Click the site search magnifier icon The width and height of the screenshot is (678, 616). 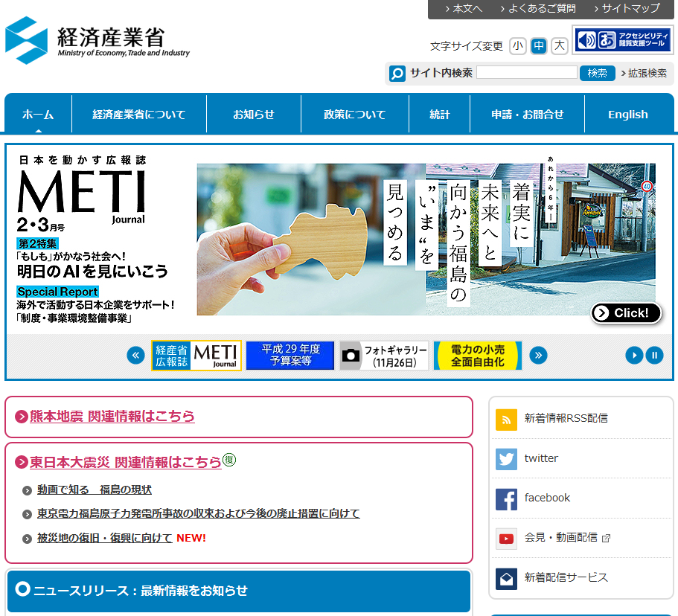397,73
